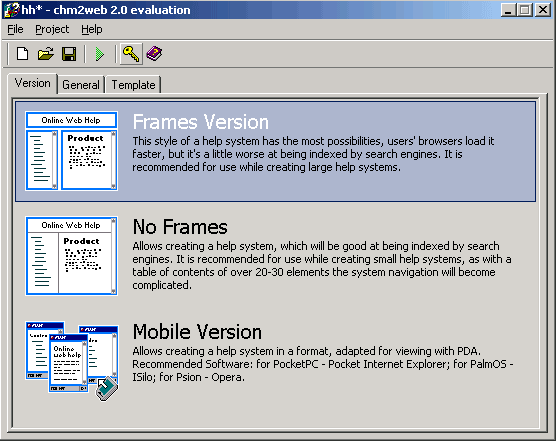Select the No Frames thumbnail image

[71, 256]
